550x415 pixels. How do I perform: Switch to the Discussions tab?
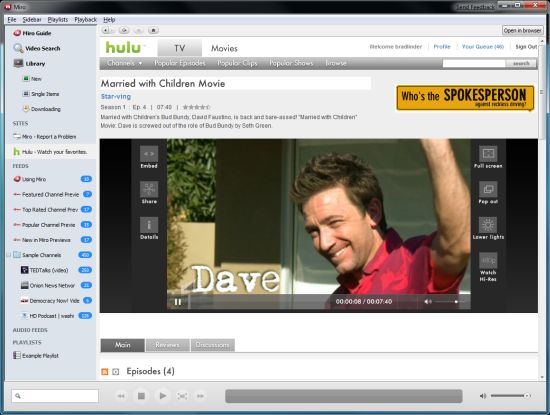[x=213, y=345]
